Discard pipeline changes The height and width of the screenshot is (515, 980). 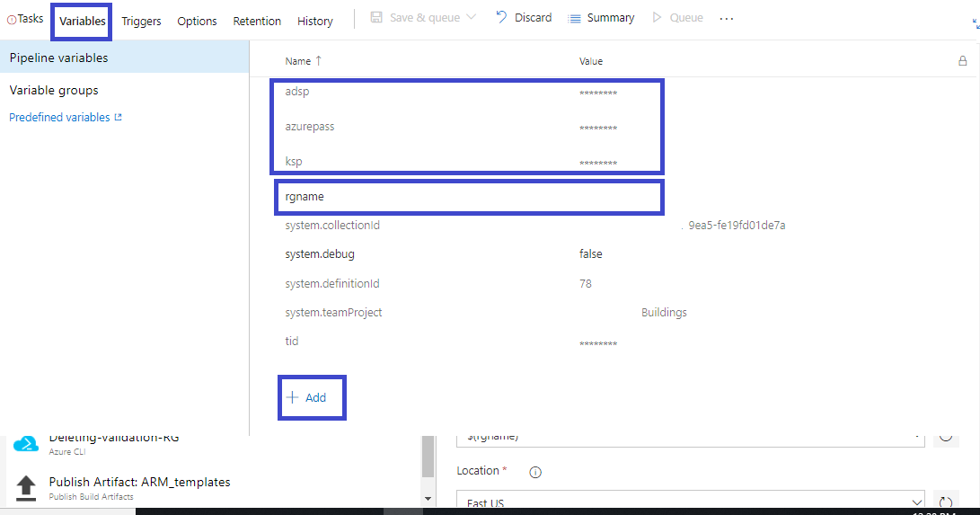534,17
